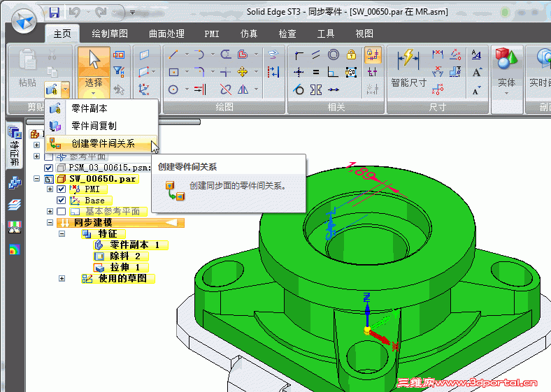Expand the 使用的草图 node
Screen dimensions: 551x392
pos(62,279)
